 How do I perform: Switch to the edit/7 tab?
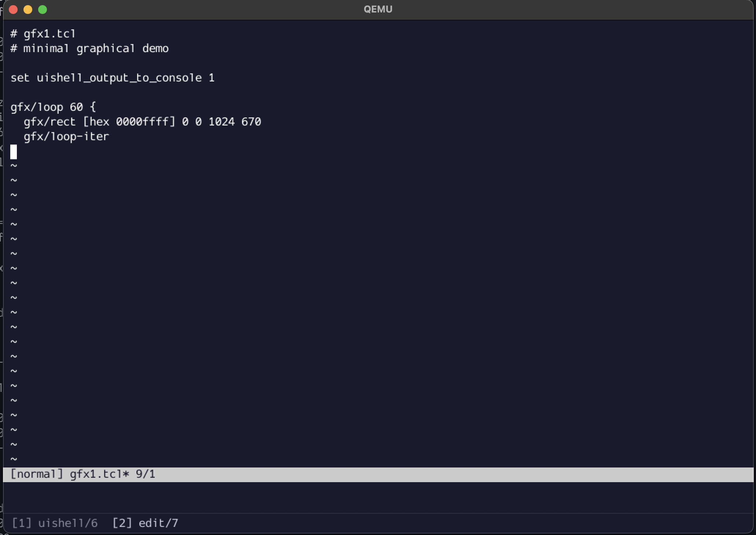[x=146, y=523]
